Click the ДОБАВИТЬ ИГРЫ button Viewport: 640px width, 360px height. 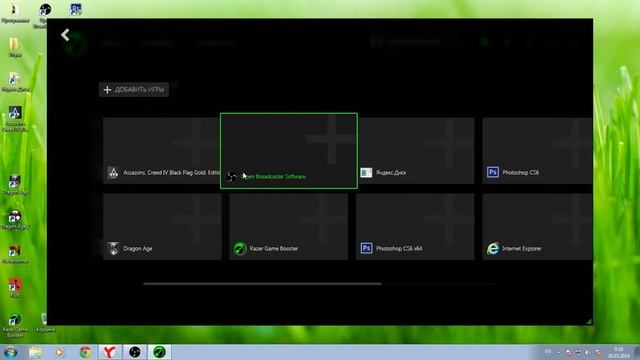coord(134,89)
